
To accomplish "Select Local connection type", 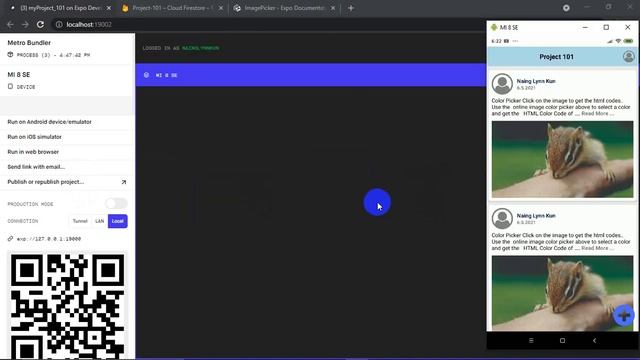I will pyautogui.click(x=118, y=221).
